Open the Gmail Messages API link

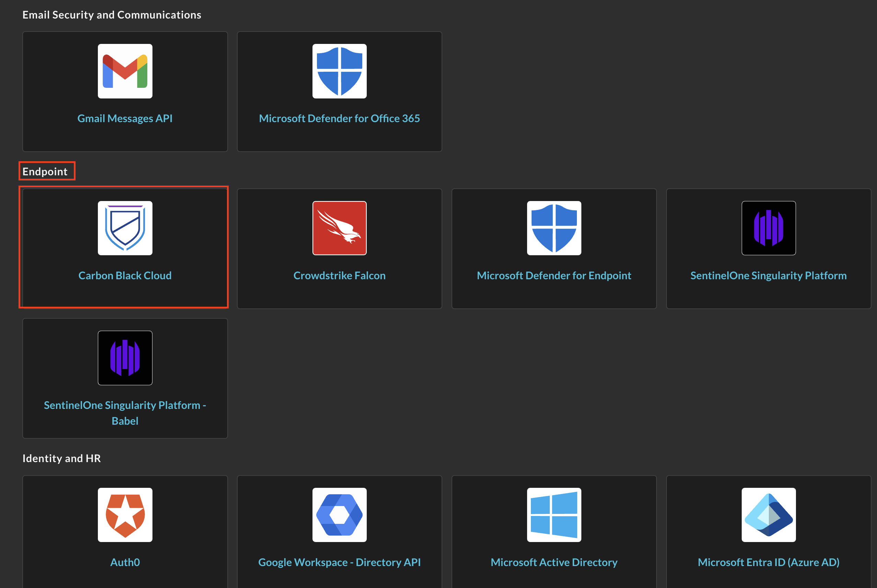click(125, 118)
